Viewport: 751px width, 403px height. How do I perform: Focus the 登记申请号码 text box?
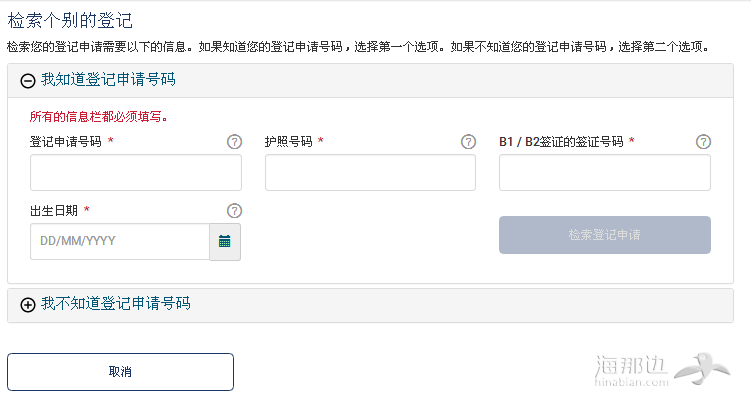[x=136, y=173]
